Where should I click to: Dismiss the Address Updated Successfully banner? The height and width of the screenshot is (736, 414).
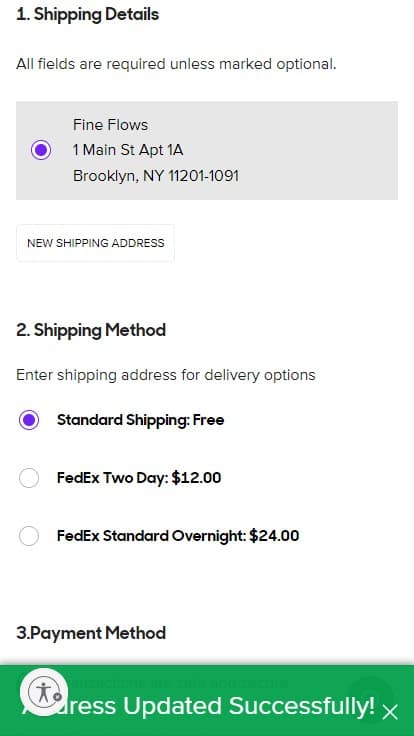(390, 712)
